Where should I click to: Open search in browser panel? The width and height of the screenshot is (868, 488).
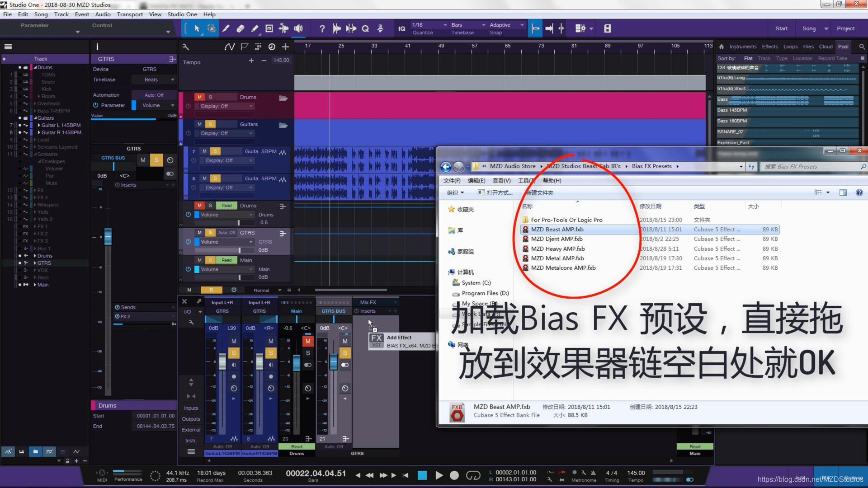862,47
